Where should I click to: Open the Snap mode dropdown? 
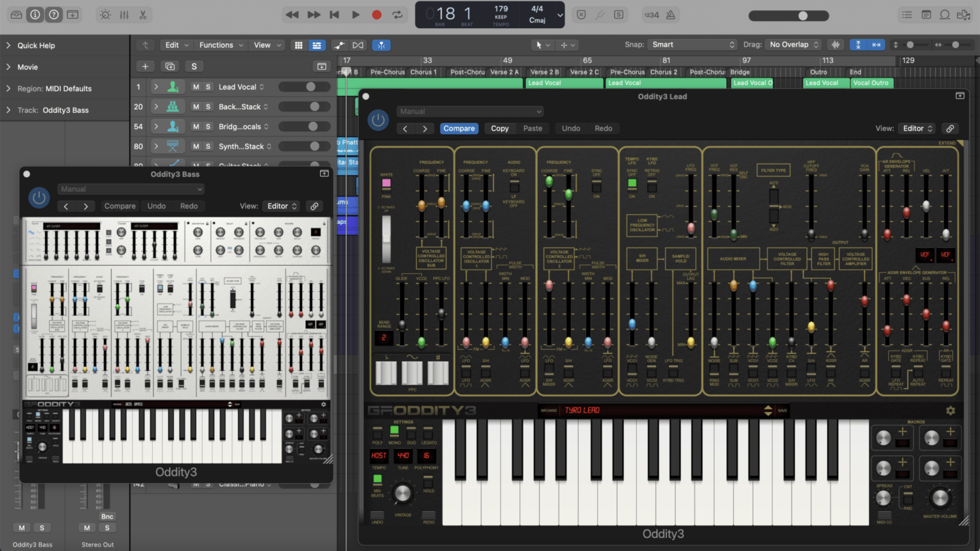tap(691, 44)
